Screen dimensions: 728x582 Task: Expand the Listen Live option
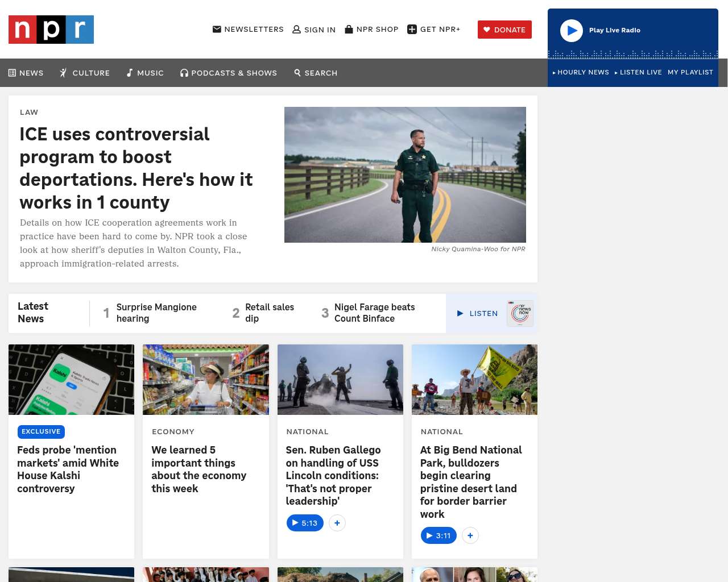point(638,72)
